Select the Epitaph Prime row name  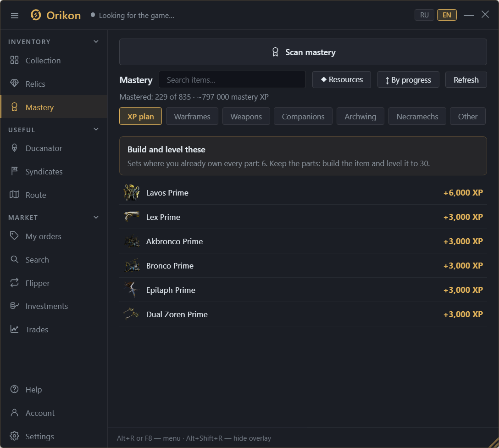coord(171,290)
